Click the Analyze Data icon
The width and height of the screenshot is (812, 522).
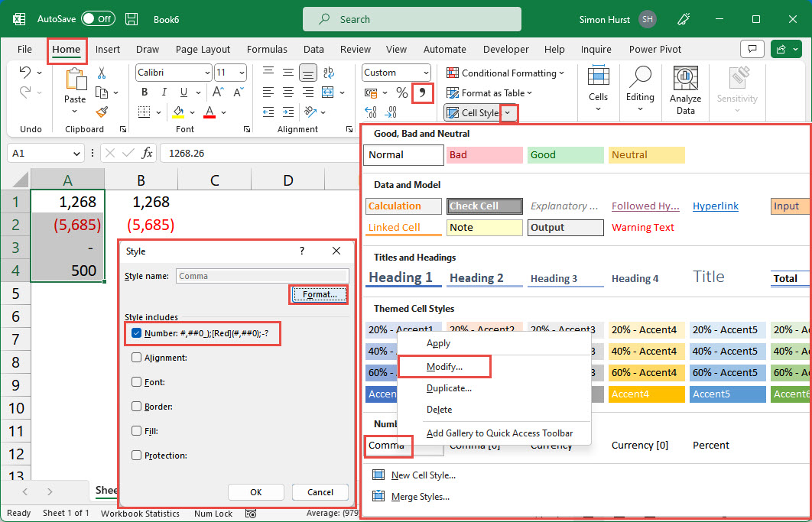(685, 80)
